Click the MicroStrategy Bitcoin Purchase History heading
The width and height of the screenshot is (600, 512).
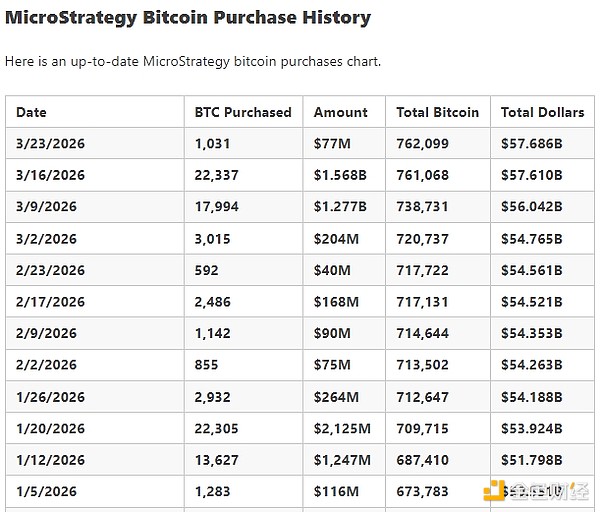[x=188, y=18]
